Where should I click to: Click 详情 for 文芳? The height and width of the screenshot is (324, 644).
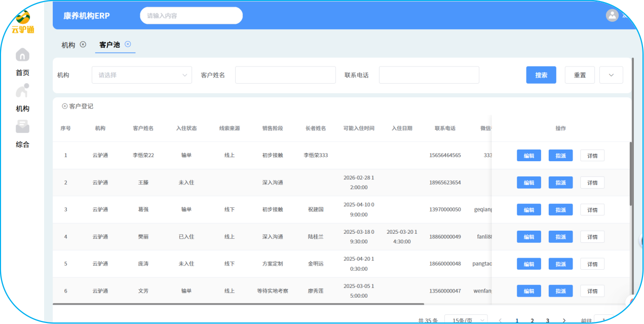[x=592, y=291]
